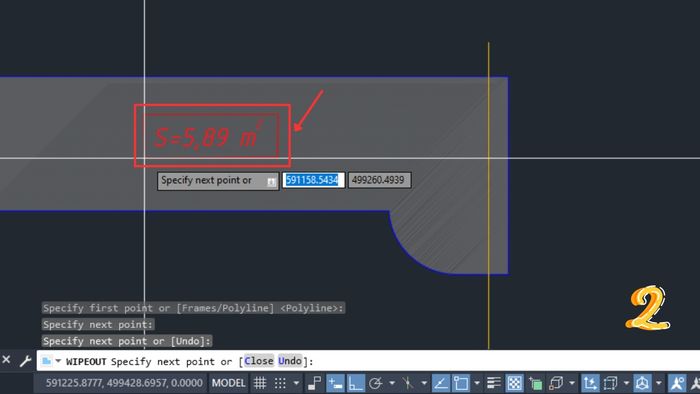700x394 pixels.
Task: Open Isometric Drafting plane dropdown arrow
Action: click(x=424, y=383)
